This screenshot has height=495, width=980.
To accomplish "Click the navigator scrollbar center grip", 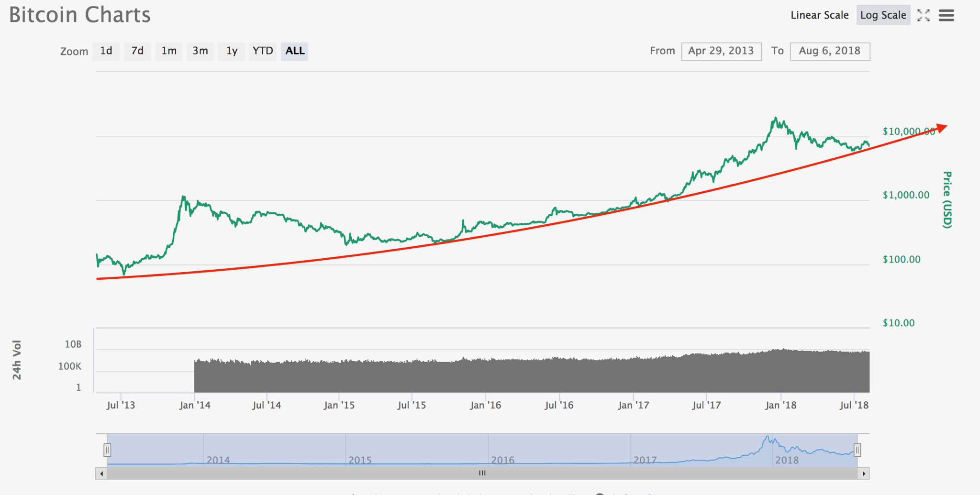I will [482, 473].
